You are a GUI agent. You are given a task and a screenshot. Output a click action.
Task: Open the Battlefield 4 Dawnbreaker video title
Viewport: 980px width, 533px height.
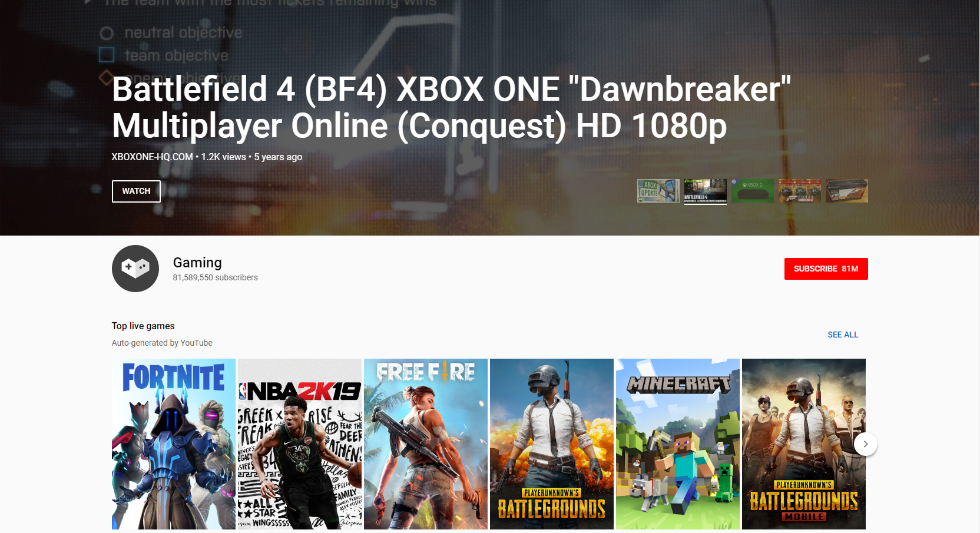click(451, 107)
